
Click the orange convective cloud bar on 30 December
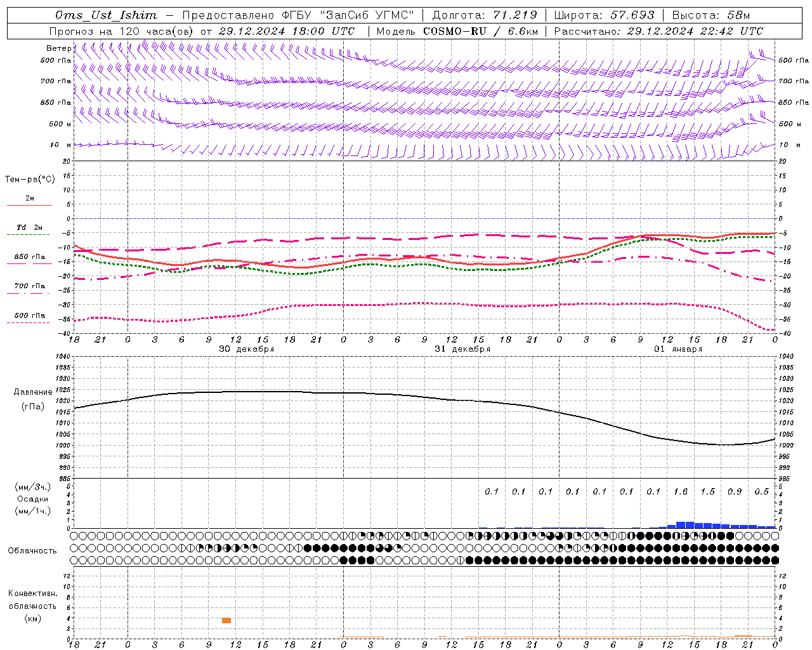[226, 621]
